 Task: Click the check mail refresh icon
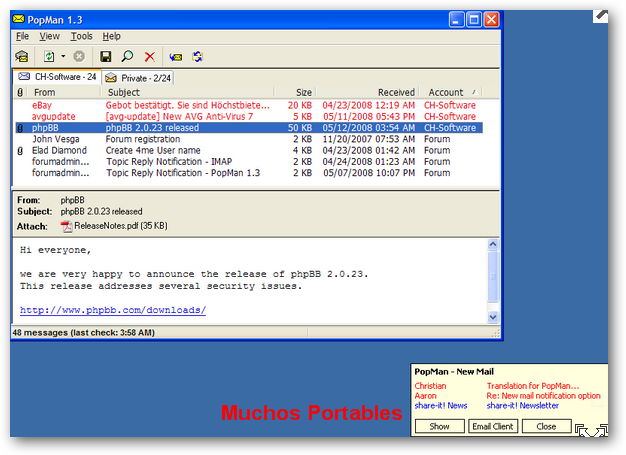[49, 57]
